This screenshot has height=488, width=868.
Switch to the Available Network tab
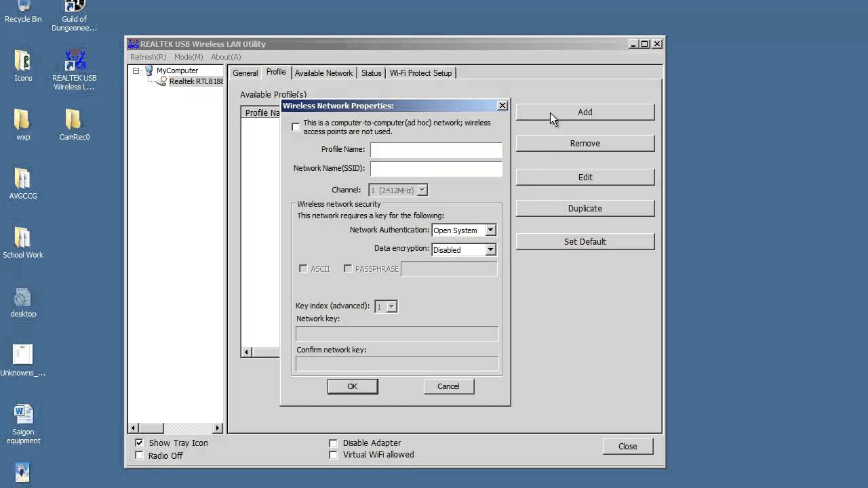pyautogui.click(x=323, y=73)
